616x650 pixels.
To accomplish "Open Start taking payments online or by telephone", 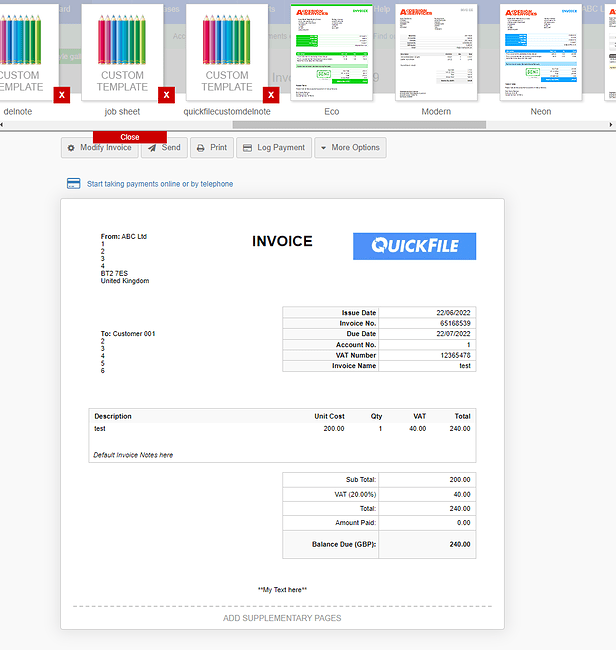I will pos(160,184).
